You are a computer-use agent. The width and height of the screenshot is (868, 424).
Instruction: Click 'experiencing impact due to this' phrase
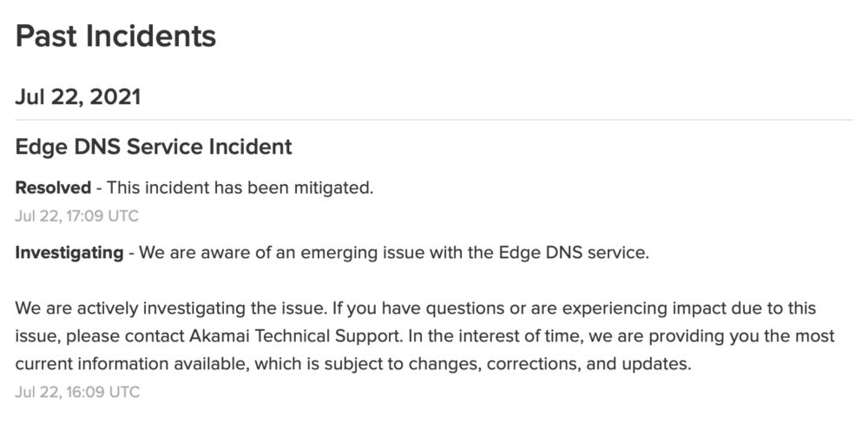[674, 308]
